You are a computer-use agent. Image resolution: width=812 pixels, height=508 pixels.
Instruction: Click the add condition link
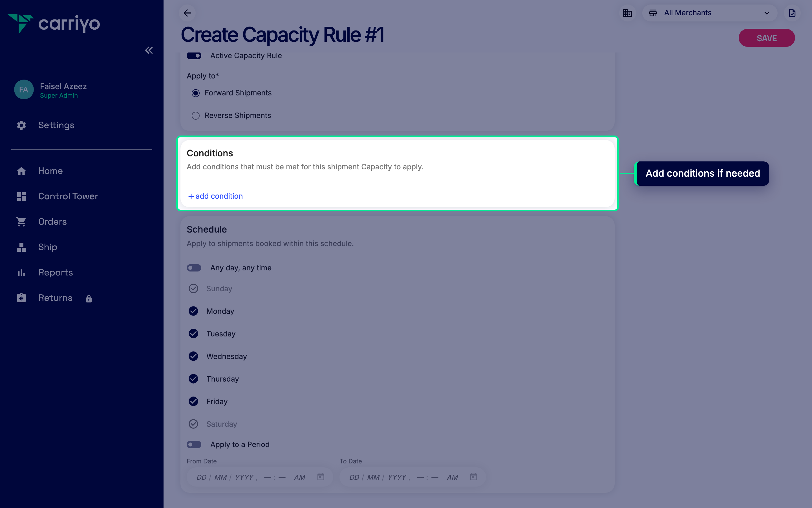[x=215, y=196]
